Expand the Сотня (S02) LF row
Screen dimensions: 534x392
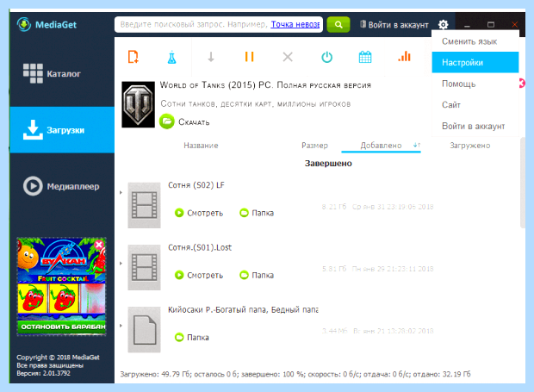tap(121, 192)
